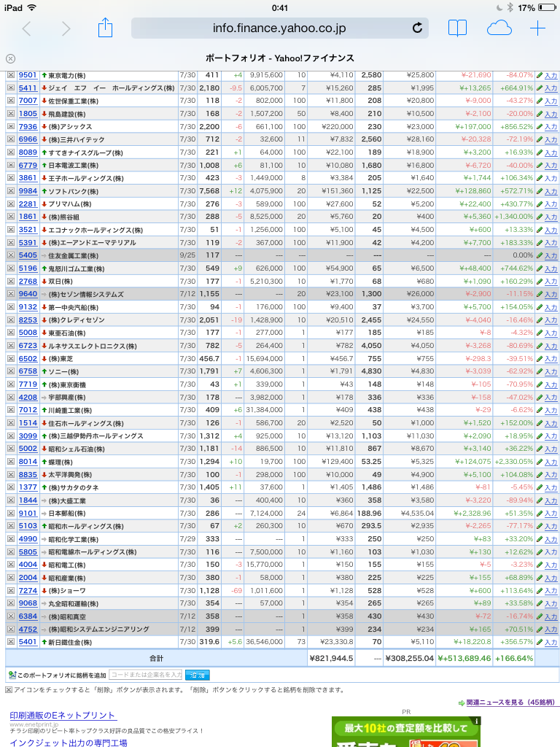Click pencil edit icon for 飛島建設 row
560x747 pixels.
click(x=540, y=114)
